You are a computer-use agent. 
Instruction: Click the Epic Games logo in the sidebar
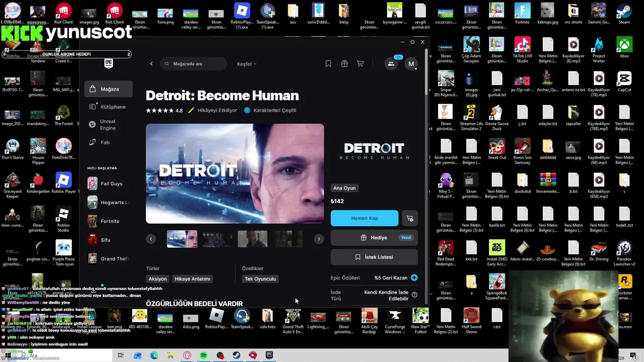(109, 63)
